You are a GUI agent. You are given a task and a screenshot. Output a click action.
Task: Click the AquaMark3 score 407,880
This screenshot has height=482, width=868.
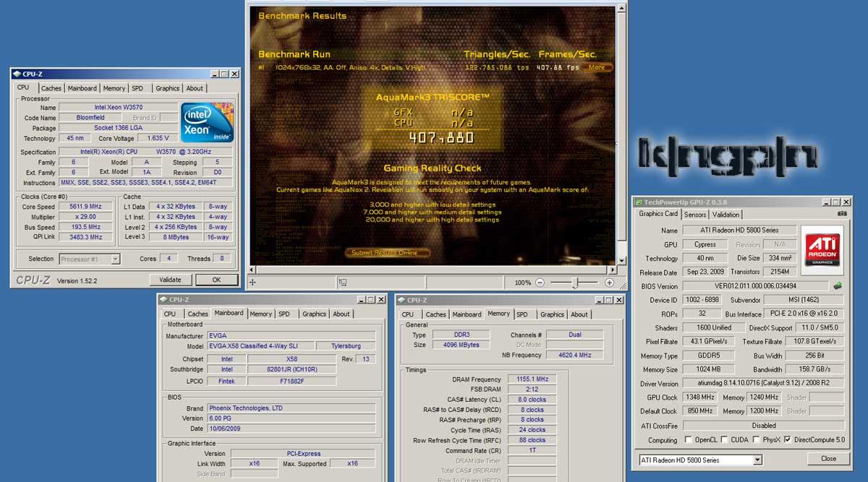coord(441,137)
